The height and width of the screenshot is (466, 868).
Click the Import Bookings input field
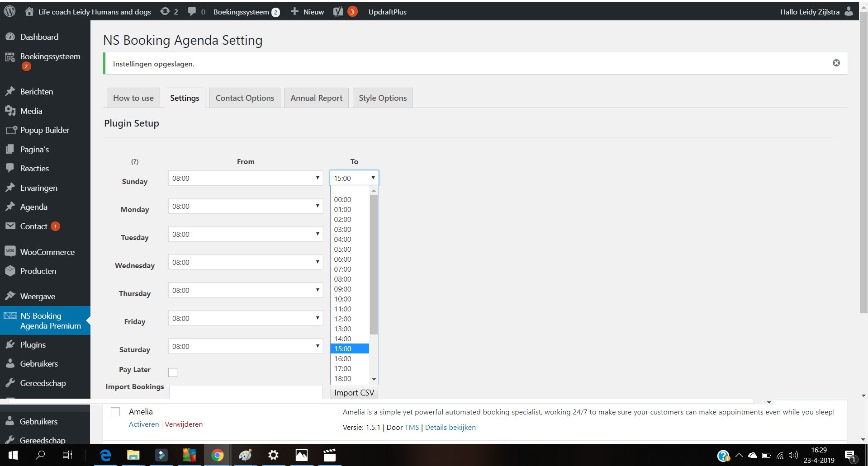tap(246, 392)
